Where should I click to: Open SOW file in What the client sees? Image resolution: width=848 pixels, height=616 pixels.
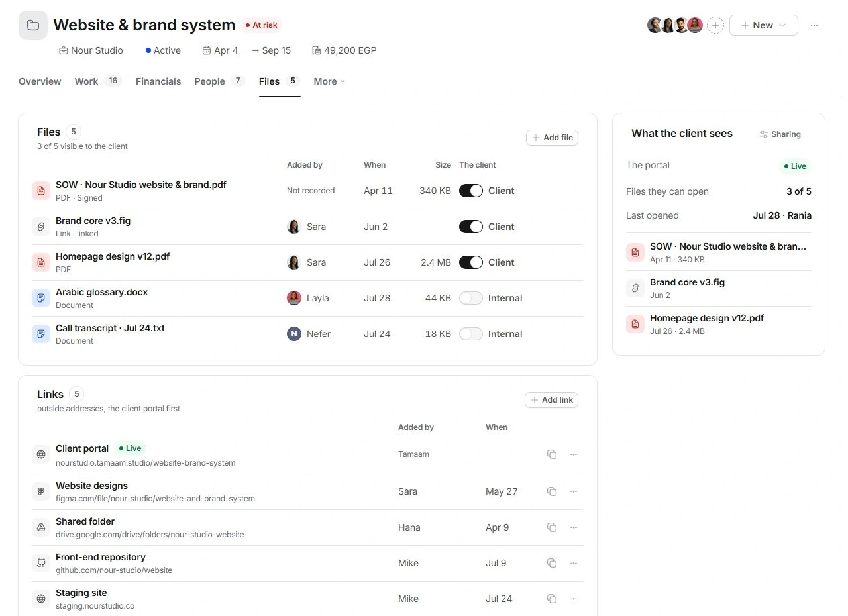[x=719, y=252]
